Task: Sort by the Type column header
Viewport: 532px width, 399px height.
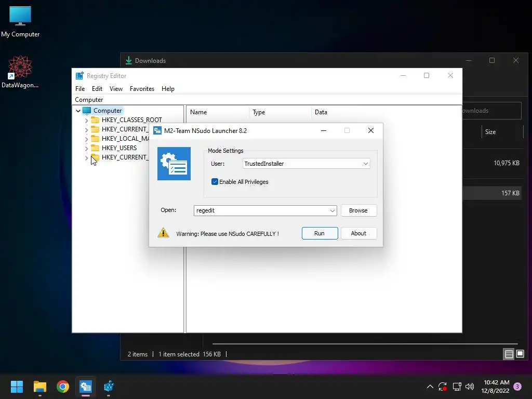Action: [x=280, y=112]
